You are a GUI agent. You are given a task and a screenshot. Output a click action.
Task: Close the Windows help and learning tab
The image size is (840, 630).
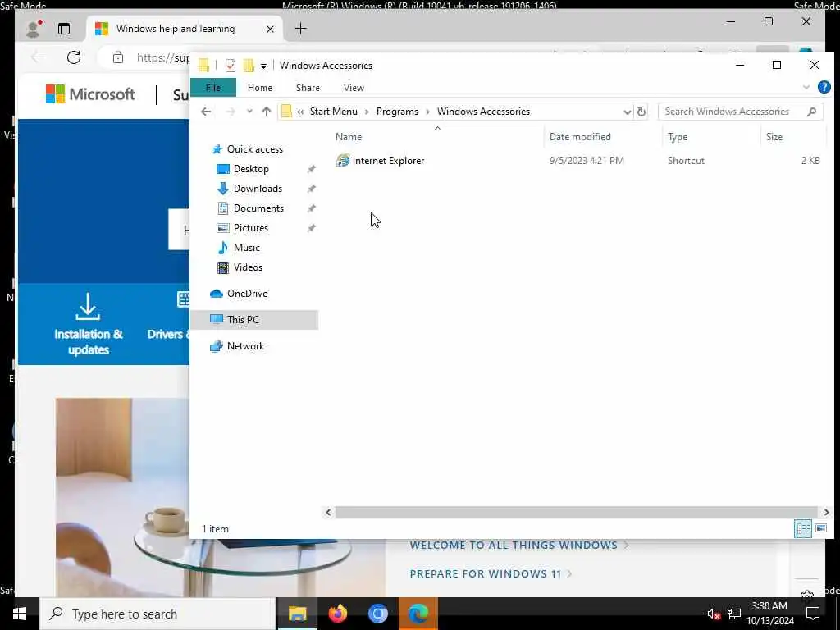(270, 29)
